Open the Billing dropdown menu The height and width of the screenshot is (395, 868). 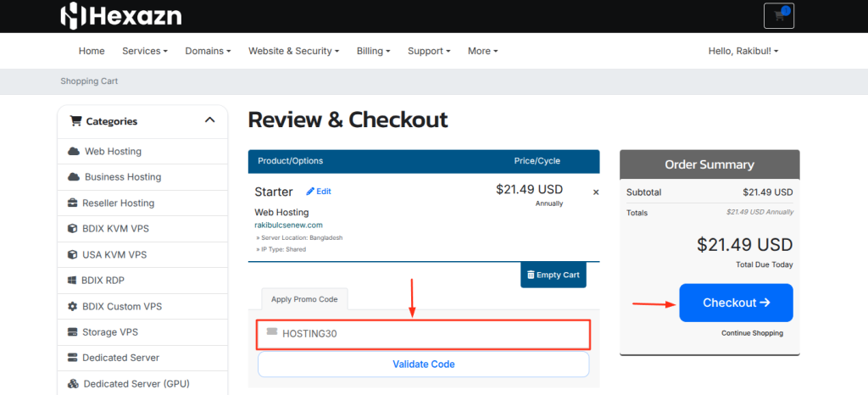[374, 51]
